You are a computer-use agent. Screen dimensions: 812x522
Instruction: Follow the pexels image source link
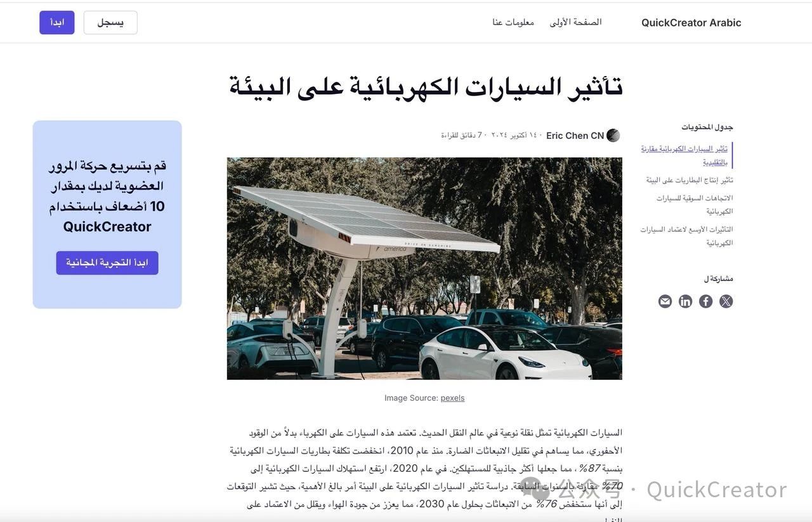click(452, 398)
